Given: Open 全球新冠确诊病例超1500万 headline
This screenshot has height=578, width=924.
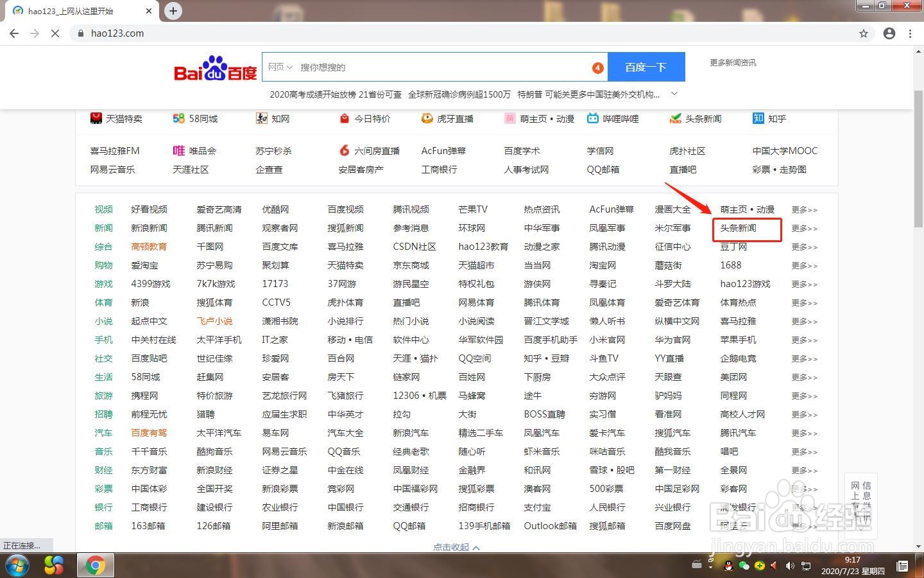Looking at the screenshot, I should pos(459,94).
